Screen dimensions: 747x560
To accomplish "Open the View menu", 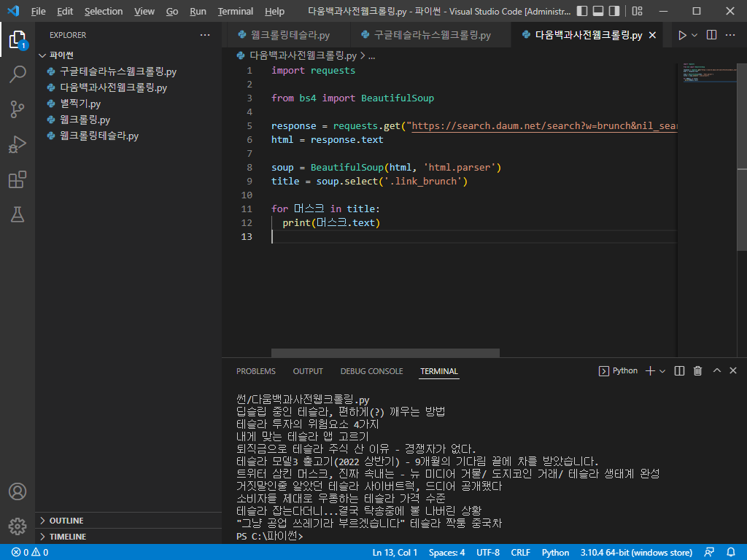I will coord(144,12).
